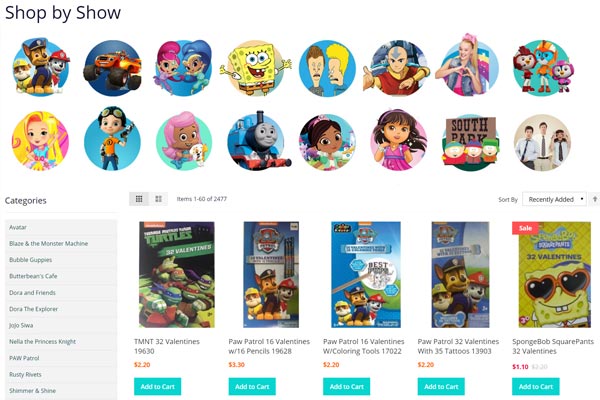Select the Avatar Aang show icon
Viewport: 600px width, 400px height.
[x=397, y=68]
